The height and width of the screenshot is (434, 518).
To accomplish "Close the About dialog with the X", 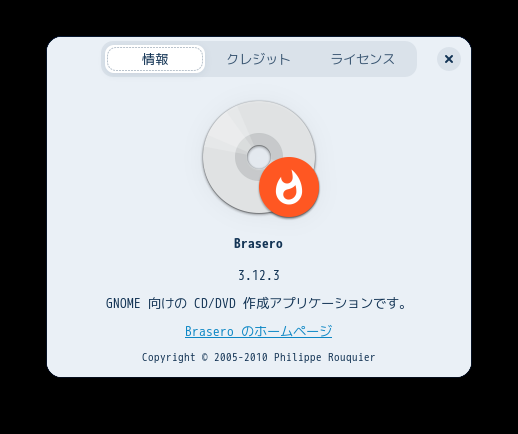I will (449, 59).
